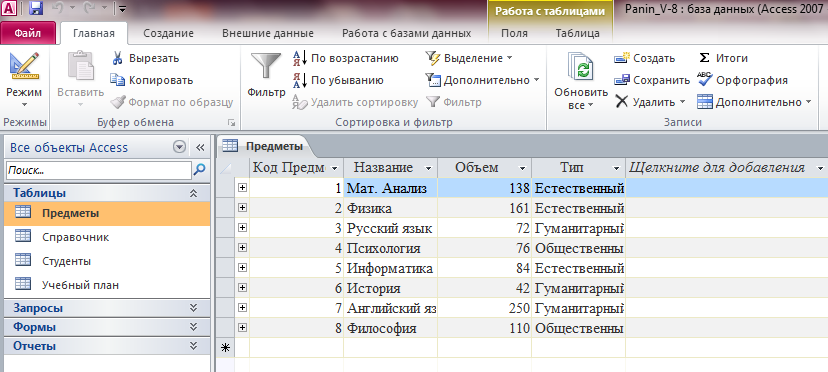Click the Обновить все refresh icon
This screenshot has height=372, width=828.
coord(581,66)
